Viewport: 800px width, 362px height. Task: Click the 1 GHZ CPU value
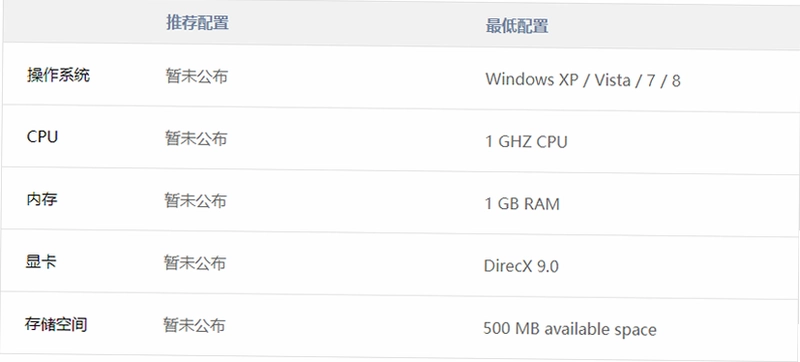[526, 142]
